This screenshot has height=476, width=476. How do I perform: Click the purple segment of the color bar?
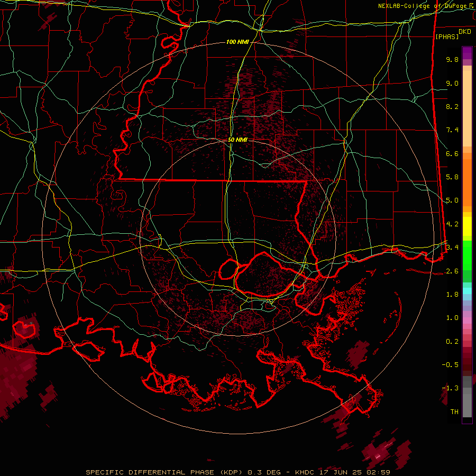click(467, 53)
